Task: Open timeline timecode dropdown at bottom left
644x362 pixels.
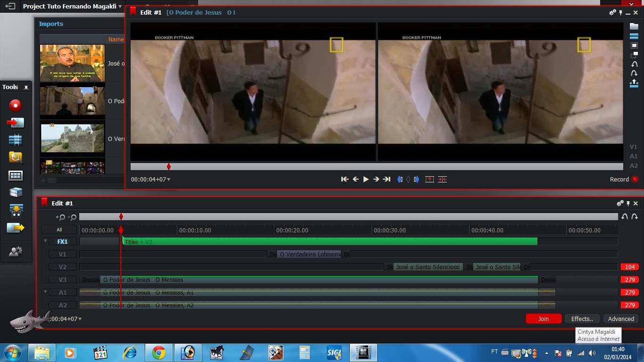Action: coord(65,319)
